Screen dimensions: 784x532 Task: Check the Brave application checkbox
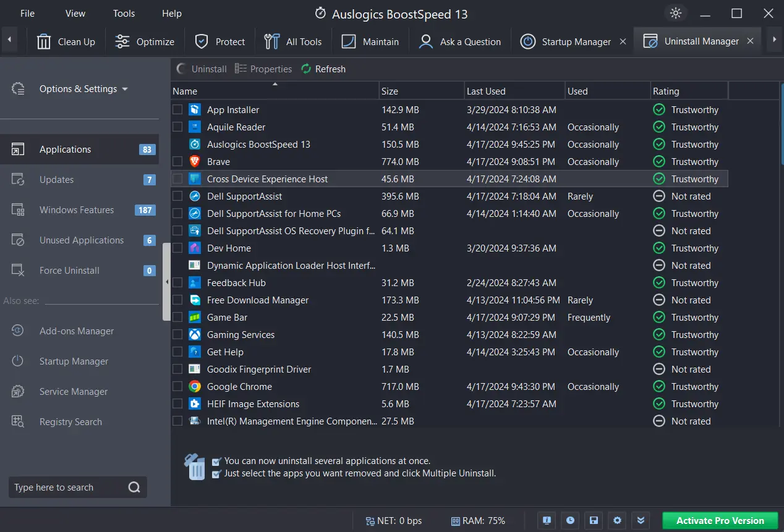point(177,162)
